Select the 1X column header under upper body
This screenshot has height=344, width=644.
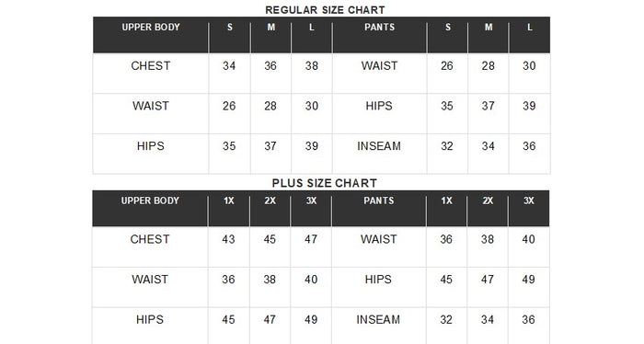click(229, 201)
